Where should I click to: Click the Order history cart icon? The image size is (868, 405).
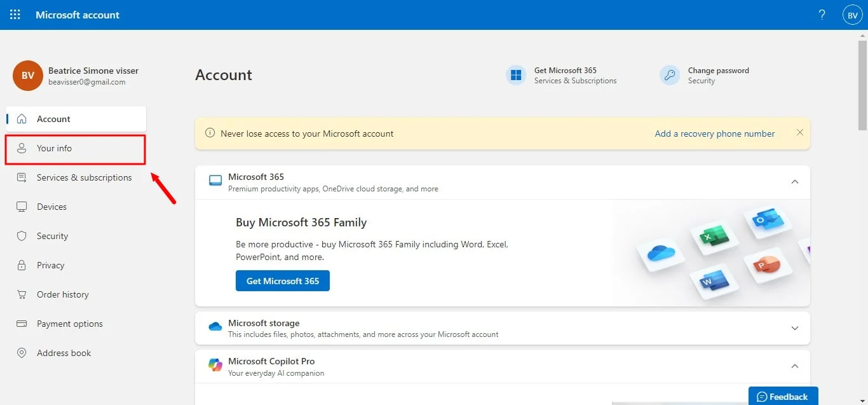click(x=22, y=294)
